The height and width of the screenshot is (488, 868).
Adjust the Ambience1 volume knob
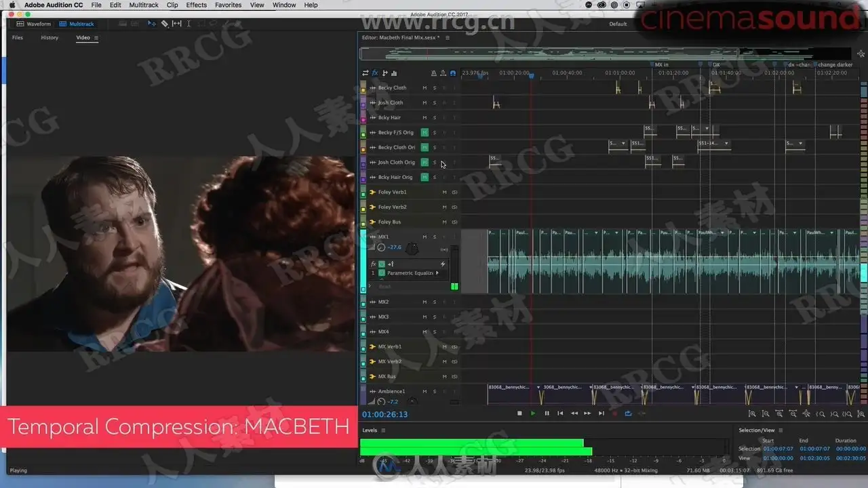(381, 402)
